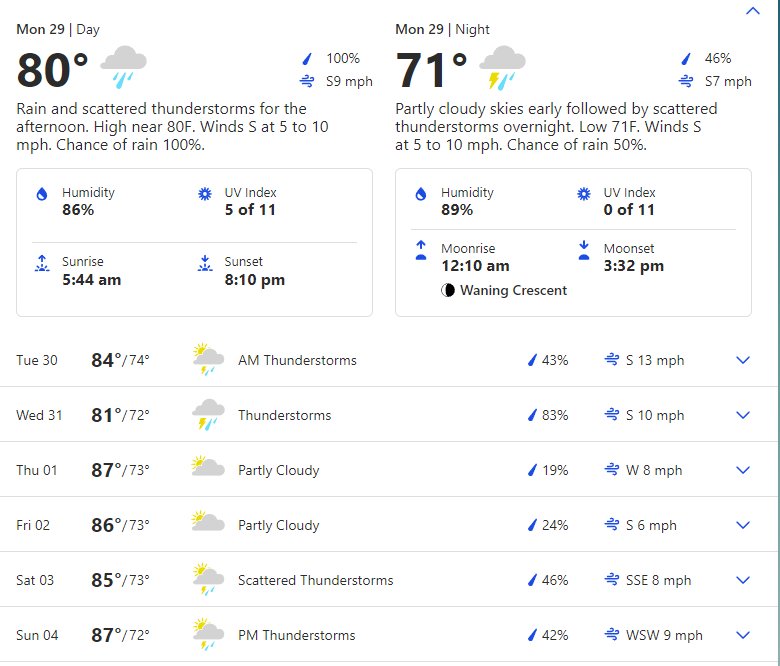This screenshot has height=666, width=780.
Task: Click the night thunderstorm cloud icon
Action: [502, 67]
